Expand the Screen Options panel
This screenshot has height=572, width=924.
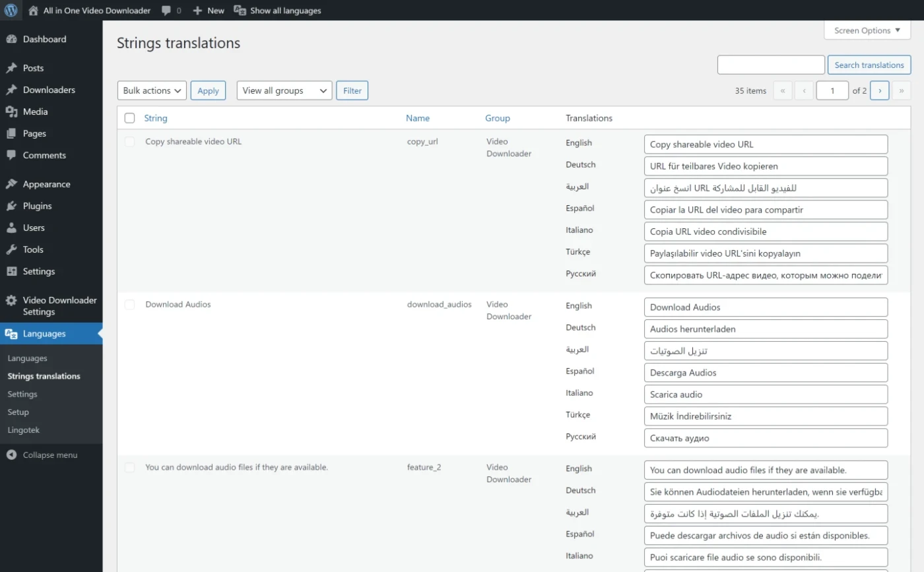(x=867, y=30)
